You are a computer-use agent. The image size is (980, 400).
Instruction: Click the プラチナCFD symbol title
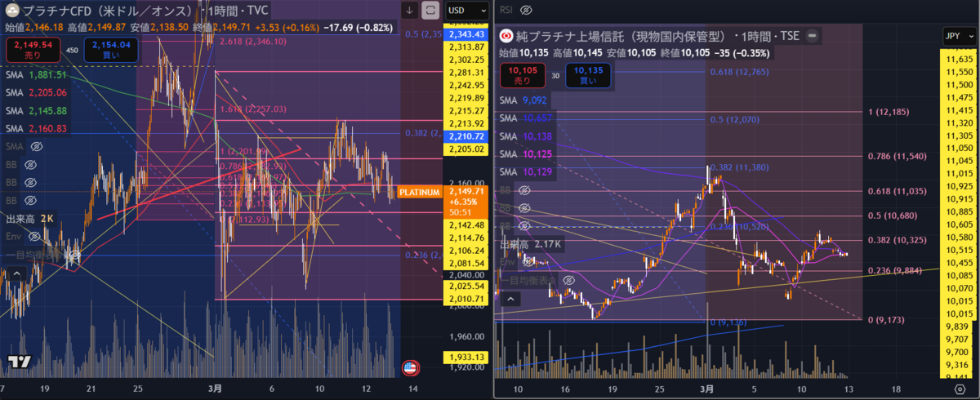click(109, 11)
